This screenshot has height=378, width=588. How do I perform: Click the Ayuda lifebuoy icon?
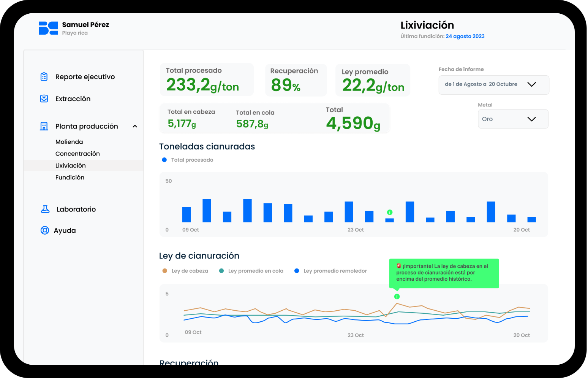tap(44, 230)
